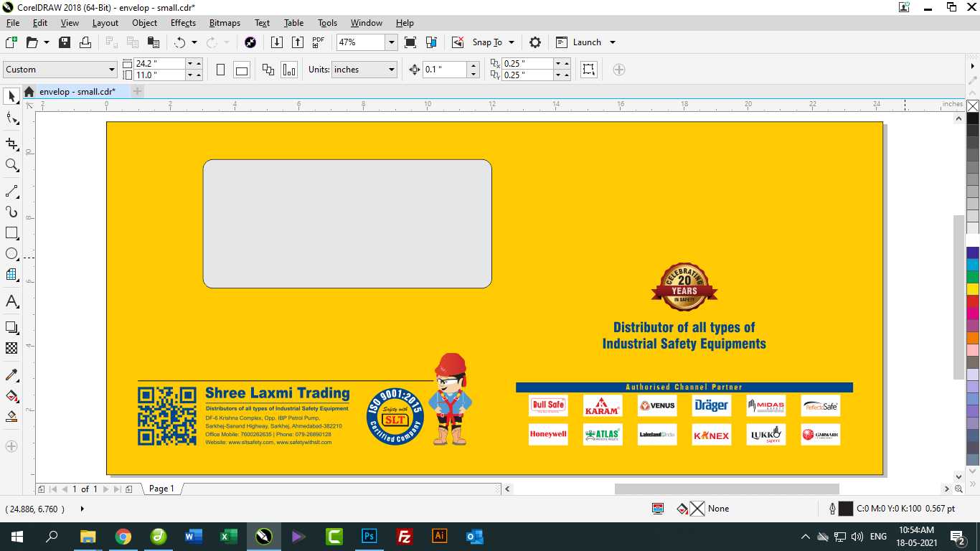Open the Welcome Screen home tab

[29, 92]
